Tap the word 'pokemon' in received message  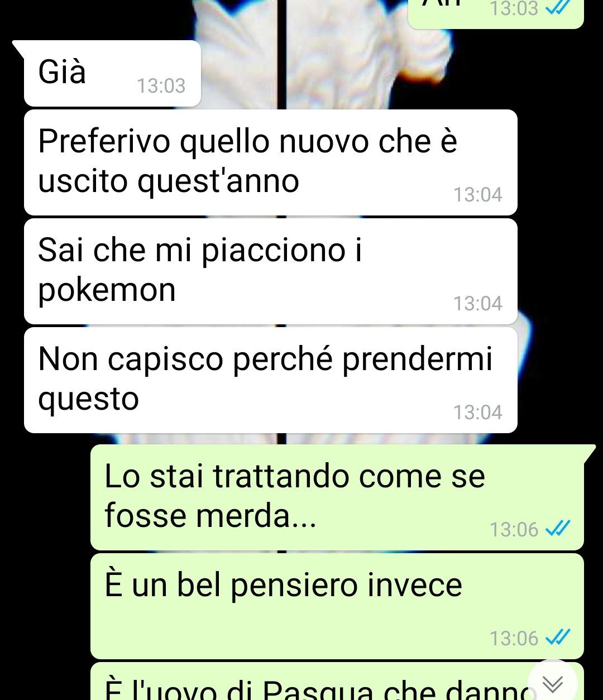point(107,291)
